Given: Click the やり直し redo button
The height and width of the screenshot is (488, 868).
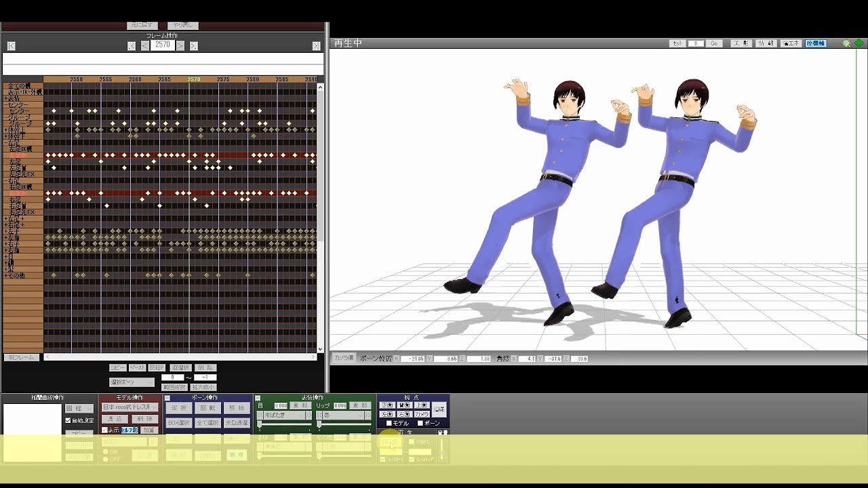Looking at the screenshot, I should [182, 25].
